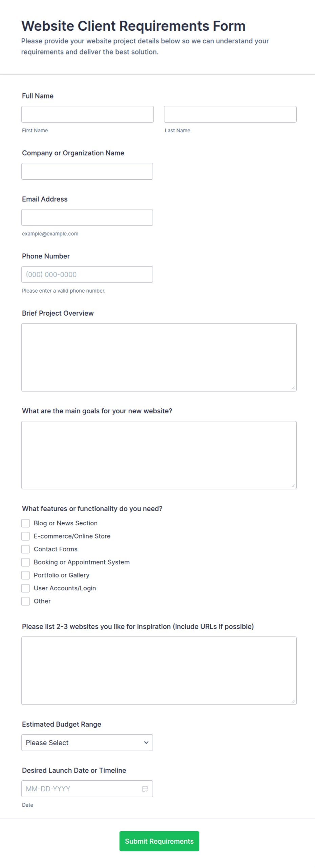Submit the form with Submit Requirements button
Viewport: 315px width, 868px height.
point(159,841)
